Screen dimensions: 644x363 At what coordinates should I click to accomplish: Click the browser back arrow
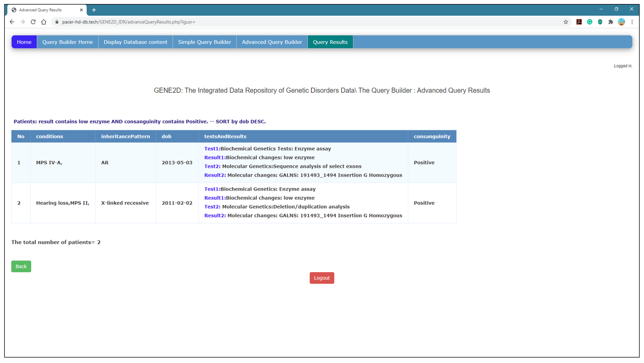click(x=12, y=22)
